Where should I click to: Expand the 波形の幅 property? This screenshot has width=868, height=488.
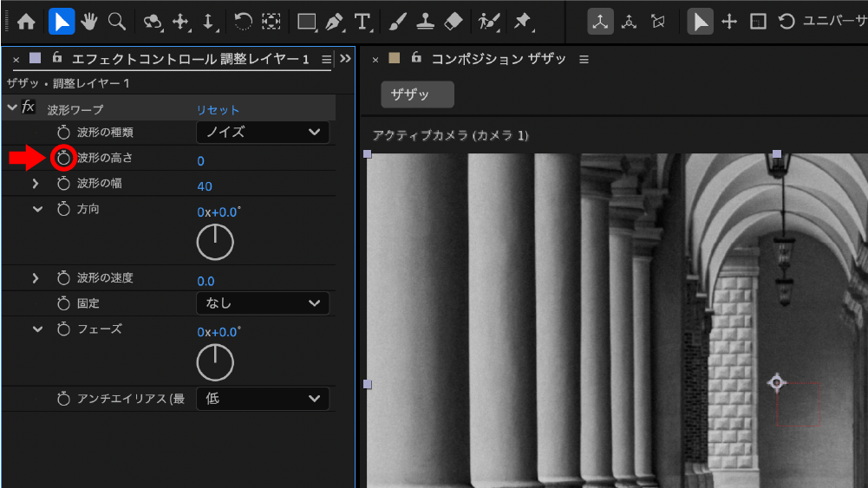pos(36,183)
